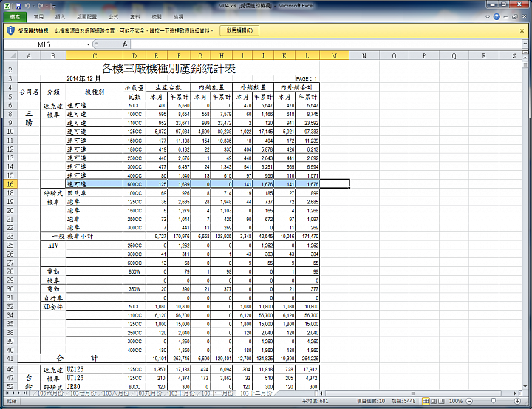
Task: Open the Customize Quick Access Toolbar arrow
Action: click(x=54, y=6)
